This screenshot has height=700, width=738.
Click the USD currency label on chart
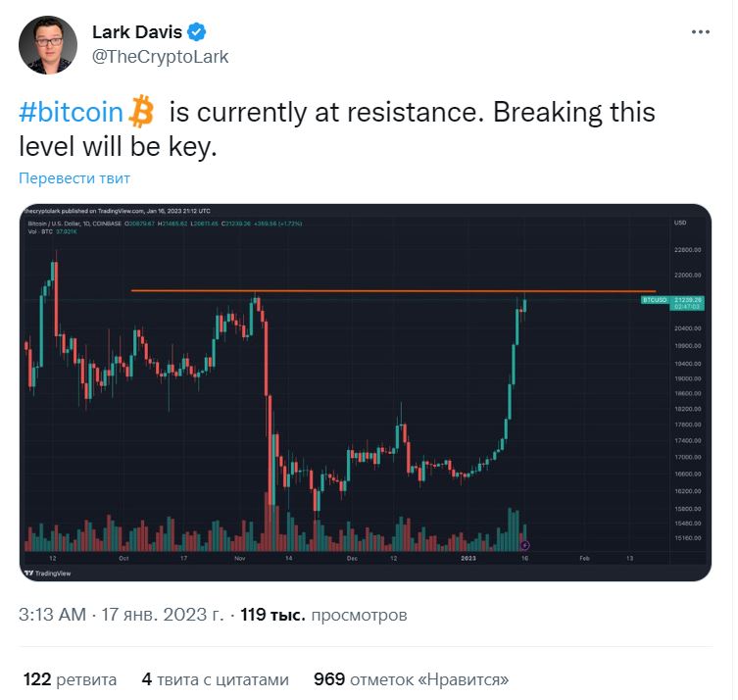pyautogui.click(x=680, y=223)
